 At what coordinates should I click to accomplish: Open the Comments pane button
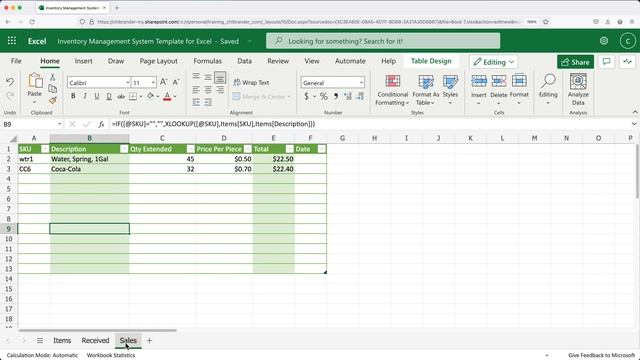point(607,62)
